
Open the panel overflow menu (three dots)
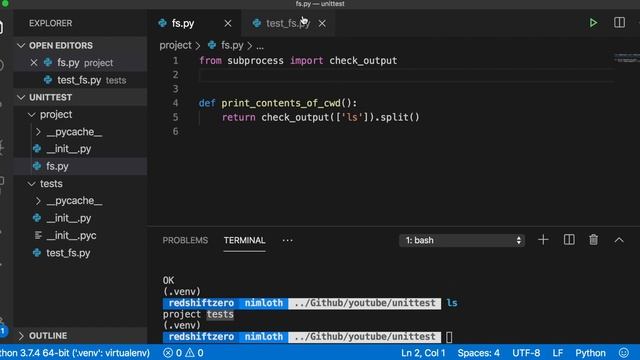(287, 240)
